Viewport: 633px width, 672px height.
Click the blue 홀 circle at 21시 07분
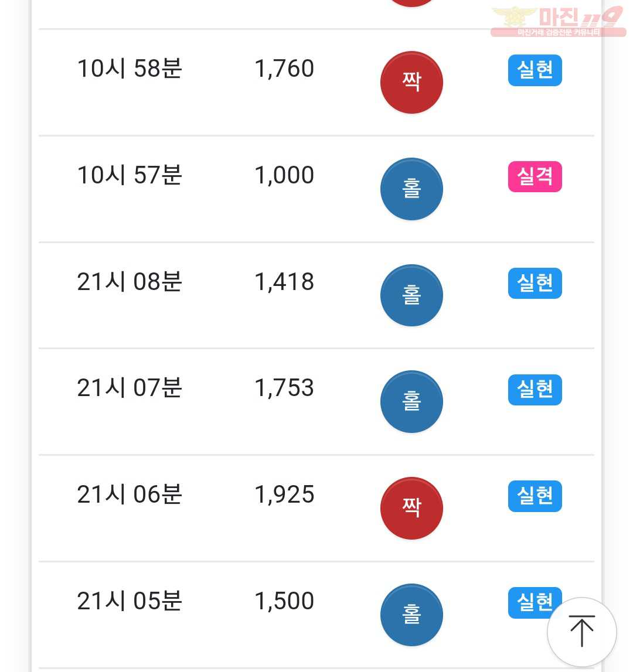411,401
